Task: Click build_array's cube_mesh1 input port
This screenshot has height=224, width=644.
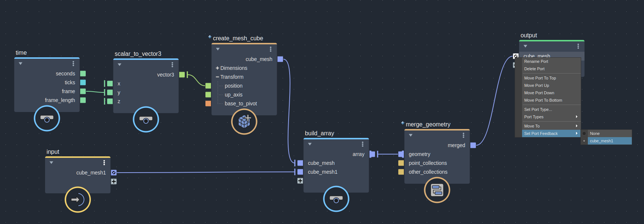Action: click(300, 172)
